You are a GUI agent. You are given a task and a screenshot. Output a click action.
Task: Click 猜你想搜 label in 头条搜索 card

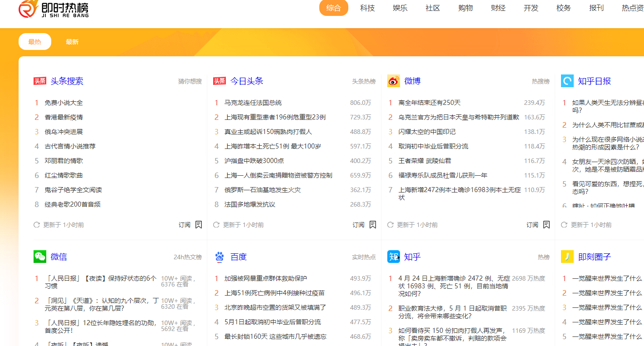190,81
